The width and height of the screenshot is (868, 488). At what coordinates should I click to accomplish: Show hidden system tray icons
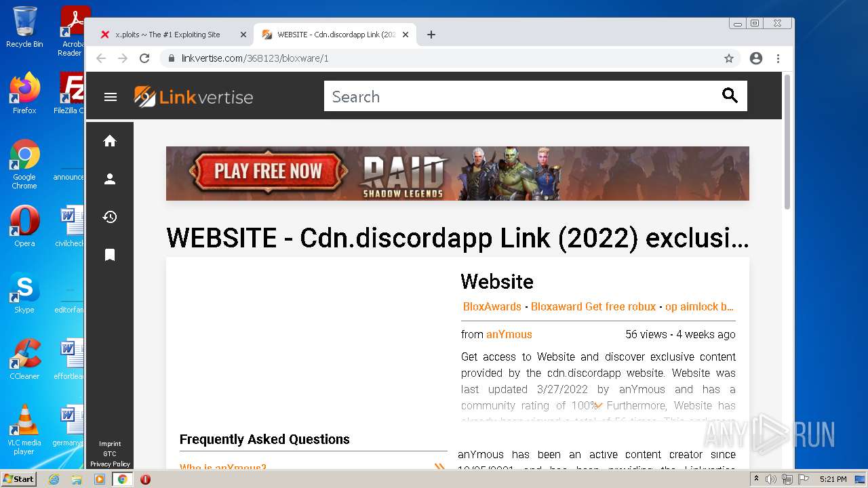click(757, 479)
